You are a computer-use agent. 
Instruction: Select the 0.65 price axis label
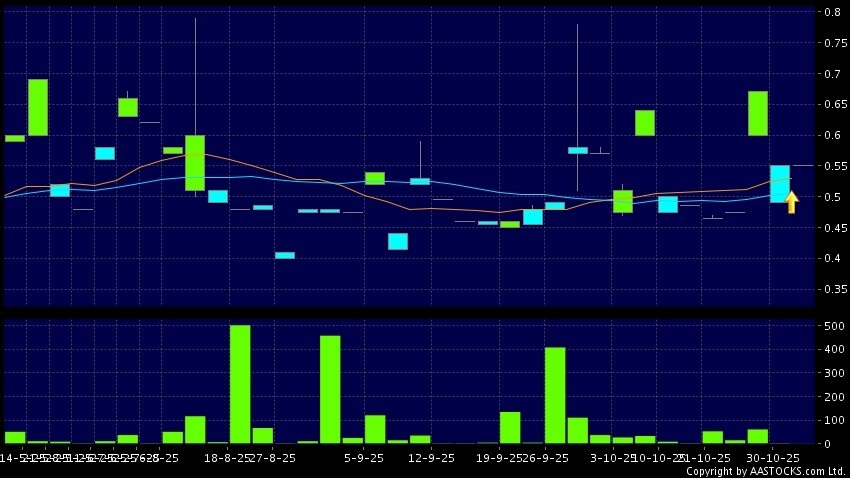829,105
